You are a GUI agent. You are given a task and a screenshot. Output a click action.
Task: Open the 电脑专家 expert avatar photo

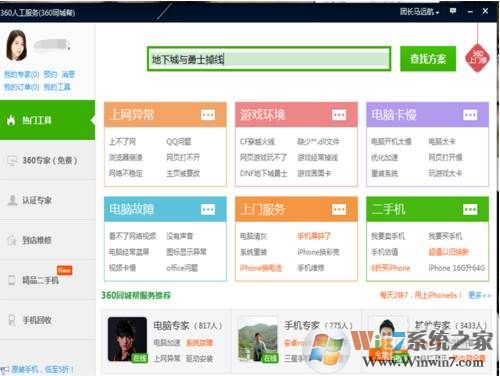(x=127, y=339)
